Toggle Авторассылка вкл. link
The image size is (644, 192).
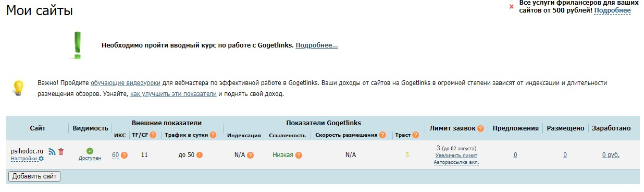[456, 162]
